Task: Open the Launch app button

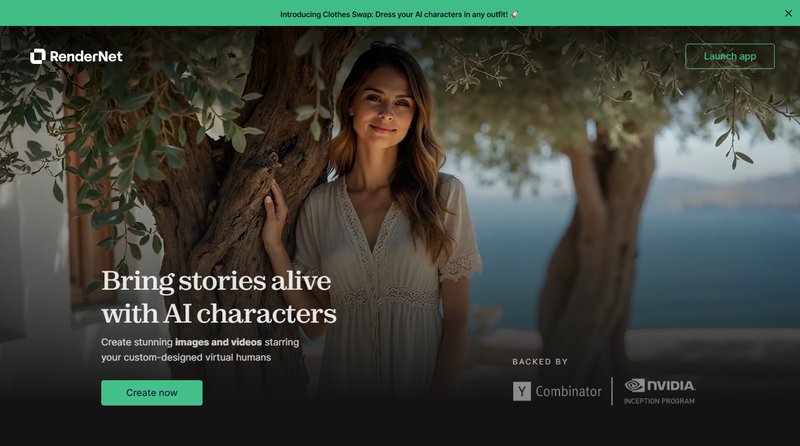Action: coord(730,56)
